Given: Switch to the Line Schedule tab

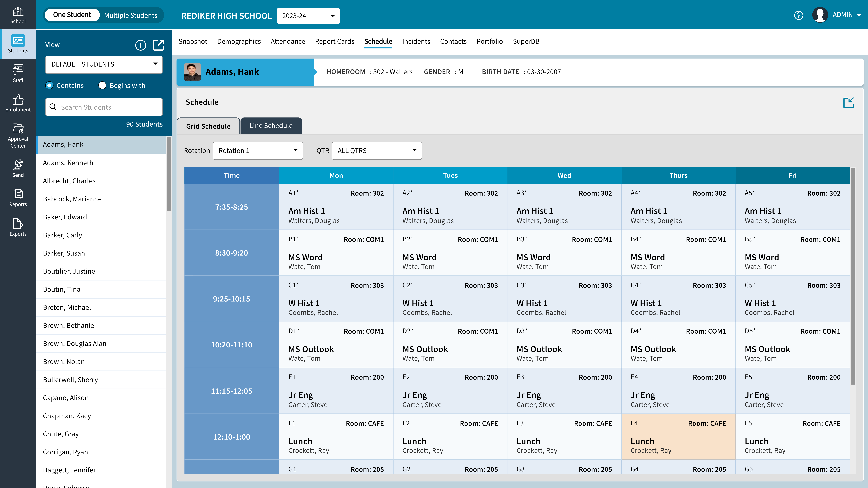Looking at the screenshot, I should 271,126.
